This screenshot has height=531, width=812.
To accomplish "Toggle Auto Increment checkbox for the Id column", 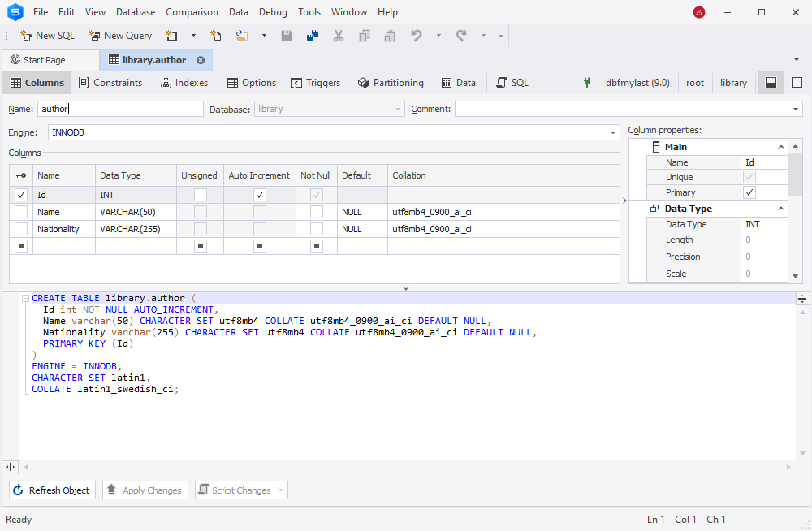I will [x=259, y=195].
